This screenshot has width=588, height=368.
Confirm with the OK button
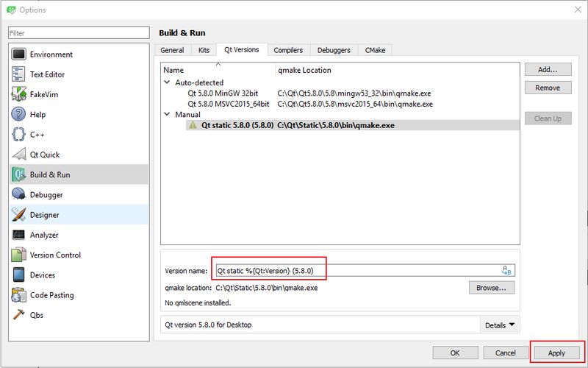(455, 353)
